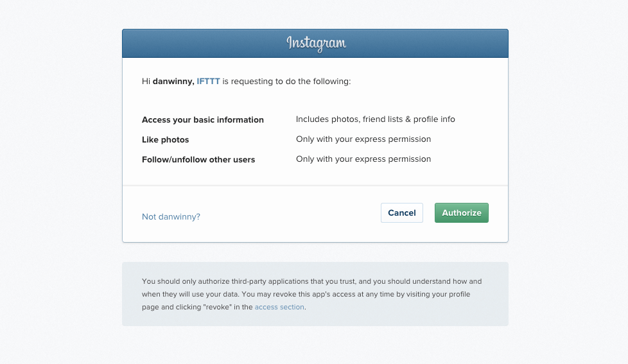Viewport: 628px width, 364px height.
Task: Open the IFTTT application link
Action: [208, 82]
